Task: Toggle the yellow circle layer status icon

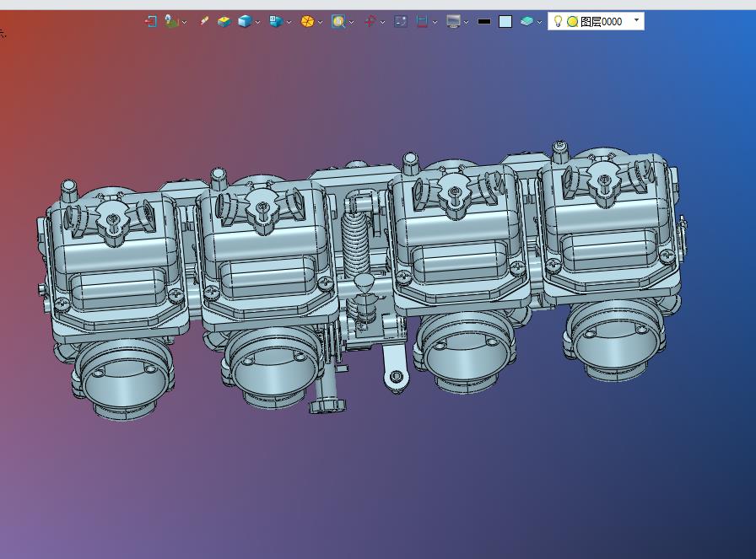Action: [x=572, y=22]
